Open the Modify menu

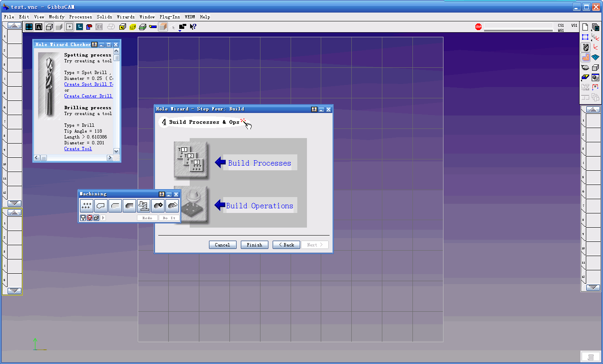coord(57,17)
